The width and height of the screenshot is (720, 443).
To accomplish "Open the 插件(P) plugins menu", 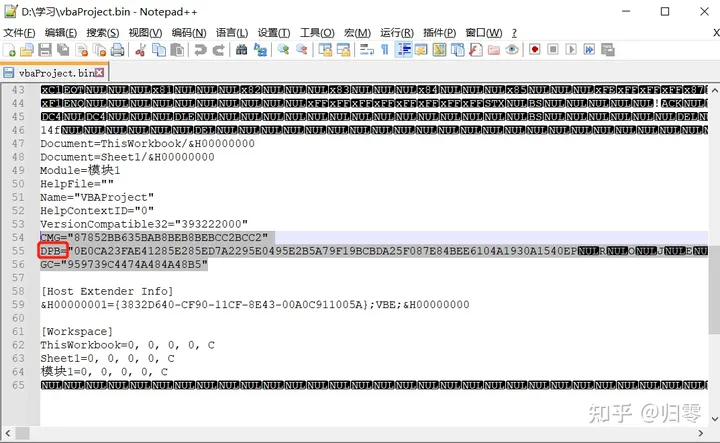I will point(439,33).
